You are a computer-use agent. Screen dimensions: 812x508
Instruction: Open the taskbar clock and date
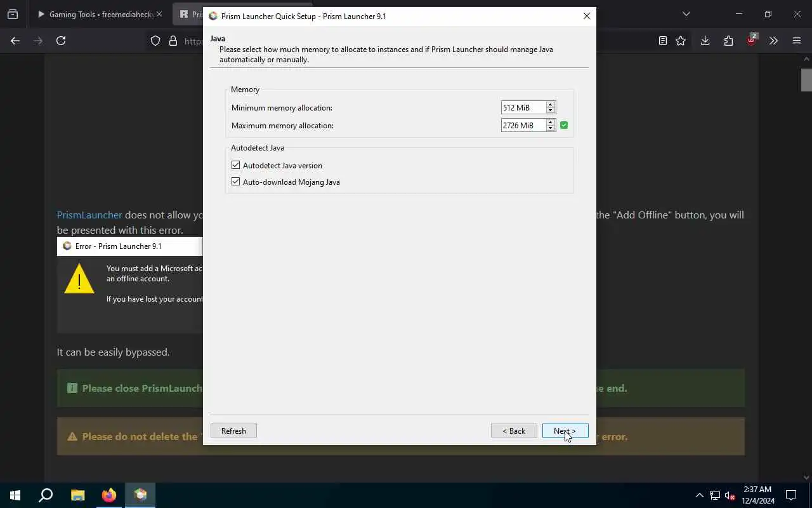tap(757, 495)
